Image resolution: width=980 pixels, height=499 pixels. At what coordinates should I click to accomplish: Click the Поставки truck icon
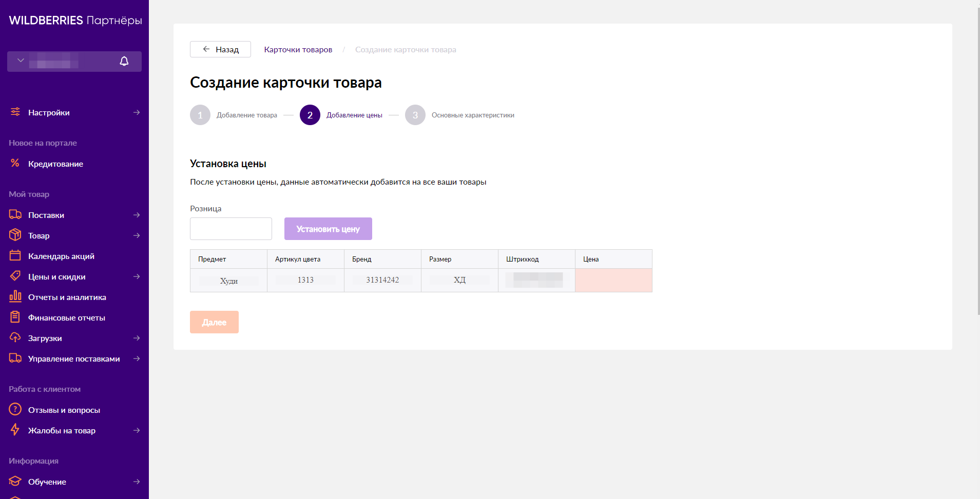(15, 214)
